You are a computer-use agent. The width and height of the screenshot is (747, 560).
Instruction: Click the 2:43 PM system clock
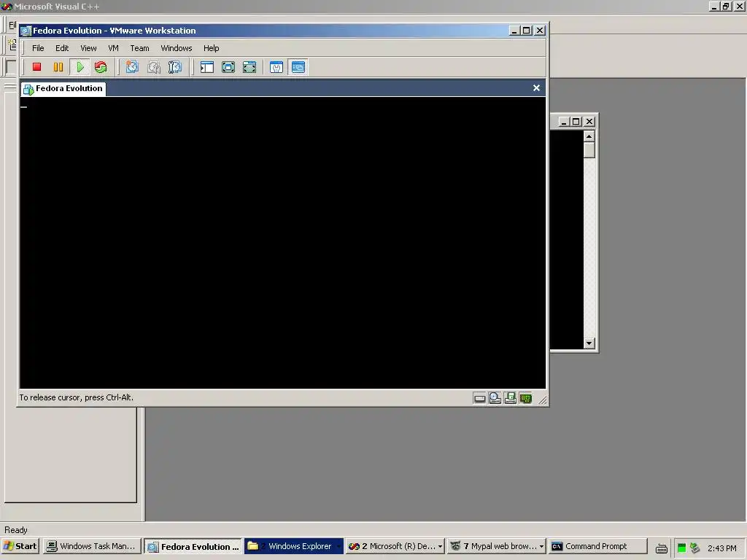coord(721,548)
